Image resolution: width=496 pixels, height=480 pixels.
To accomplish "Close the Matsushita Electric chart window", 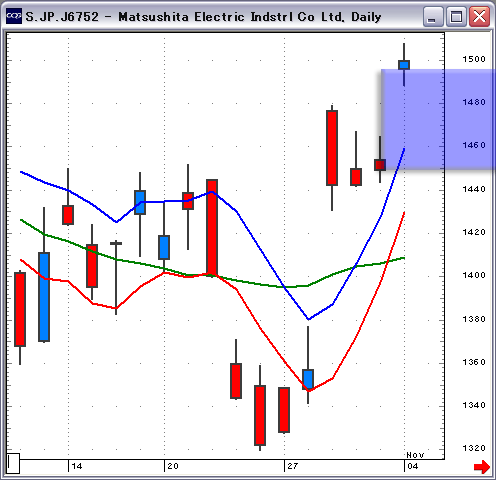I will tap(479, 16).
